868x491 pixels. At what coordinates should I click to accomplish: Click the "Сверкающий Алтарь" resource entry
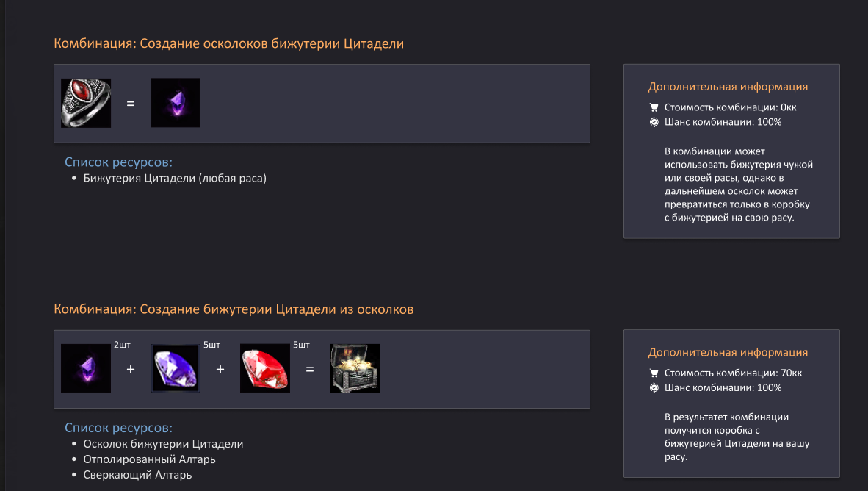[x=137, y=475]
